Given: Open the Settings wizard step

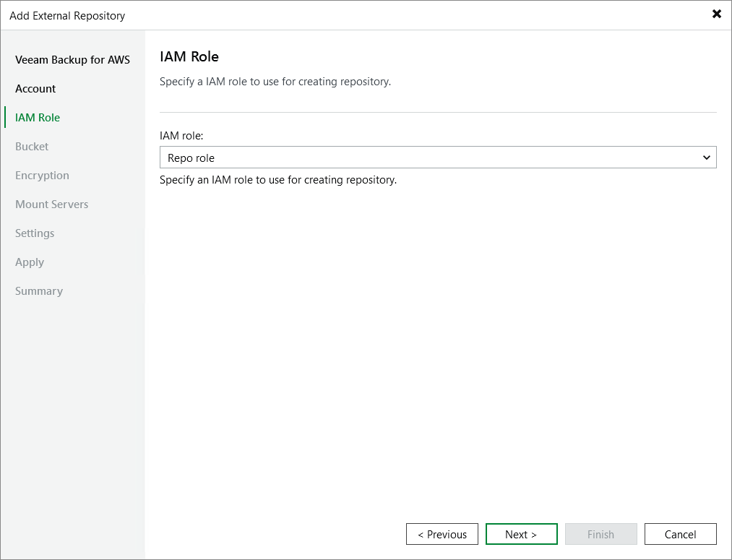Looking at the screenshot, I should pyautogui.click(x=35, y=233).
